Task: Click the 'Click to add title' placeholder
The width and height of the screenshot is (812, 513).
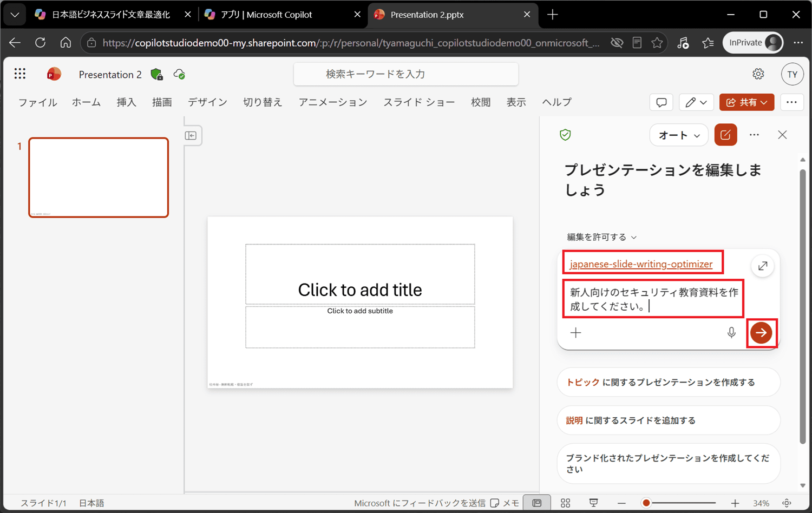Action: click(360, 274)
